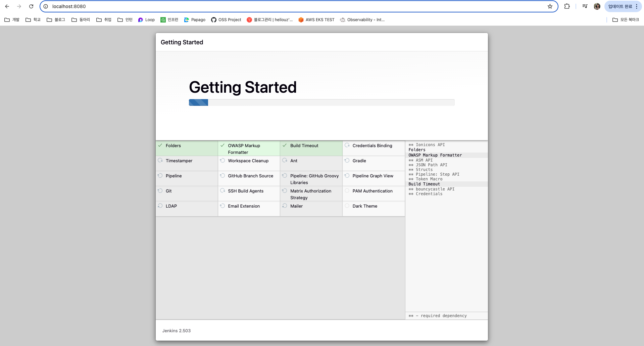
Task: Click the spinner icon by Credentials Binding
Action: [347, 145]
